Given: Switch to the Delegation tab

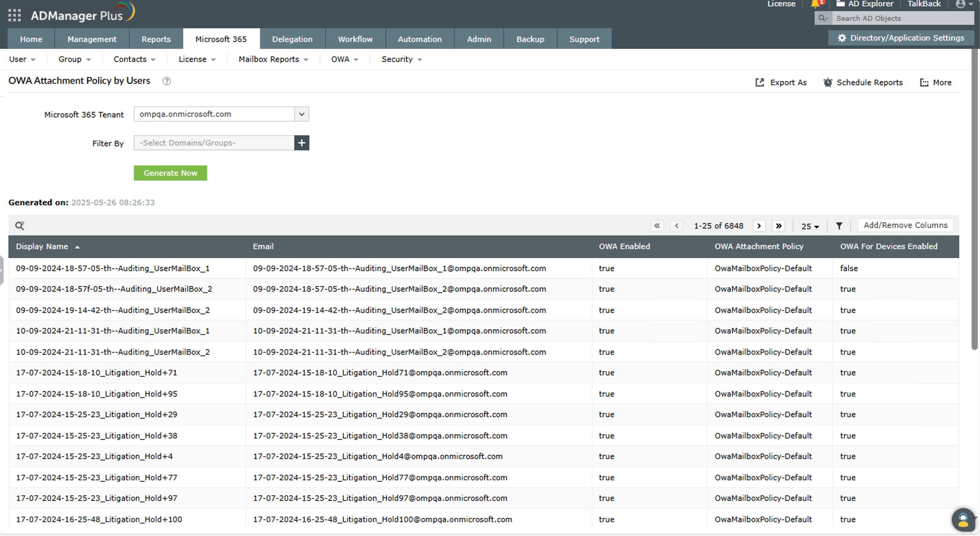Looking at the screenshot, I should [292, 39].
